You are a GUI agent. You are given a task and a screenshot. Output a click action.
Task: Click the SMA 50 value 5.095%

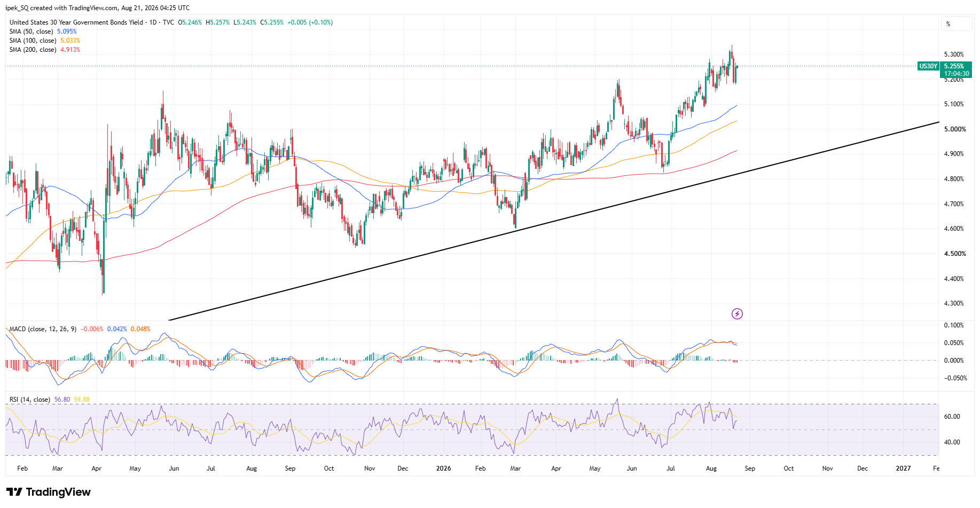click(x=67, y=32)
